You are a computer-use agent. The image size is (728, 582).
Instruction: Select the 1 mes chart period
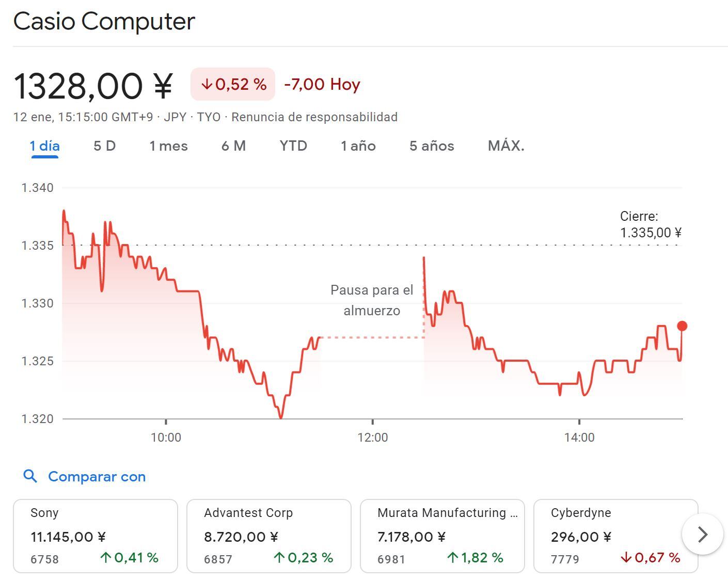point(168,146)
